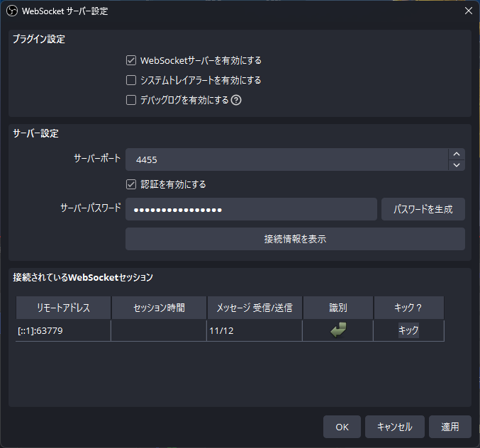Open debug log help question-mark icon
The image size is (480, 448).
coord(236,100)
